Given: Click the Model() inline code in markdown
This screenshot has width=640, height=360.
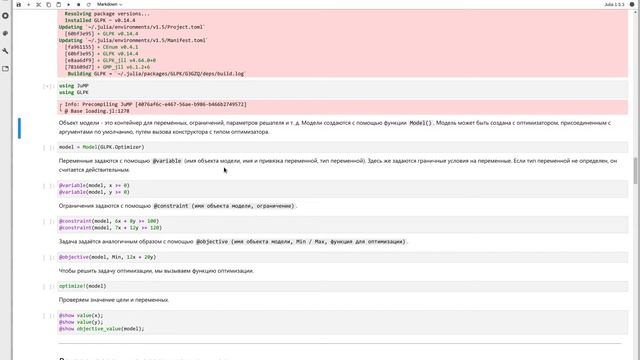Looking at the screenshot, I should 420,123.
